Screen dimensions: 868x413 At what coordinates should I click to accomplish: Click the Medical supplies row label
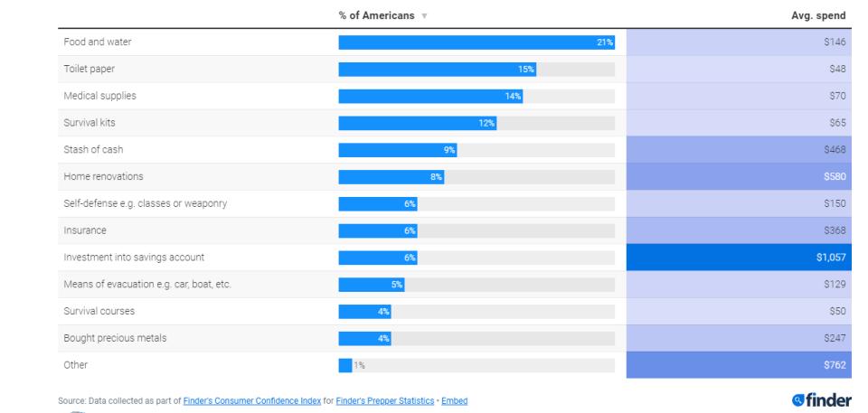tap(99, 96)
